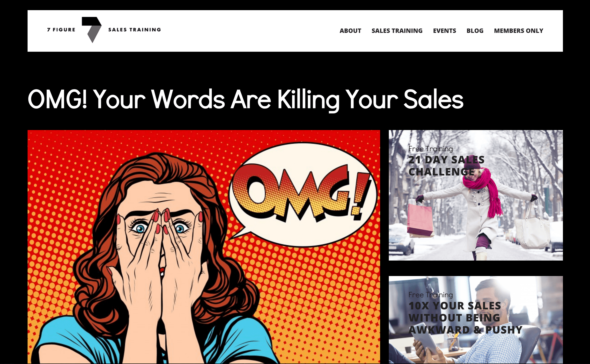Click 'Free Training' above 21 Day Sales Challenge
This screenshot has height=364, width=590.
(x=430, y=149)
